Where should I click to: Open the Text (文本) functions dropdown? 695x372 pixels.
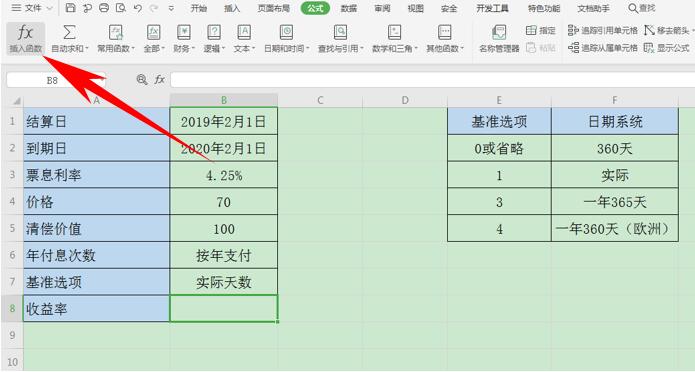point(244,39)
